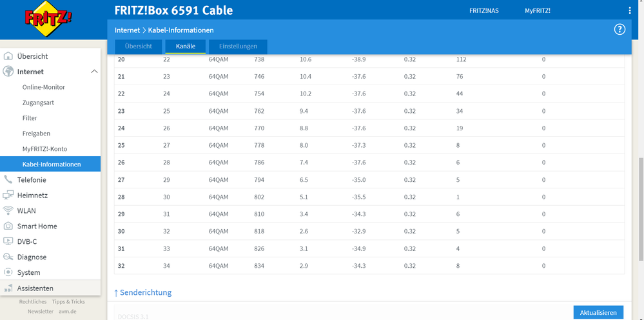Click frequency value 794
The image size is (644, 320).
click(259, 179)
